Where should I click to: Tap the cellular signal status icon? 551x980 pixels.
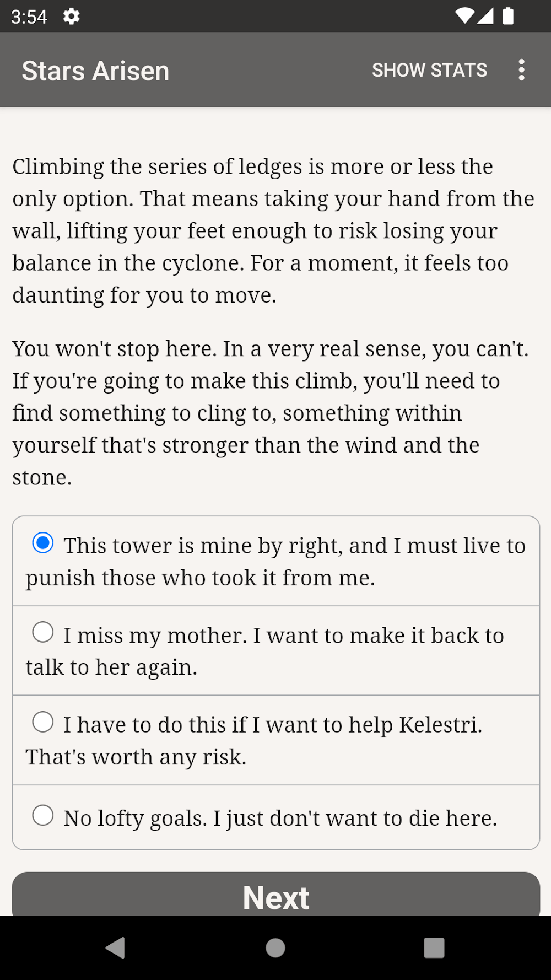pyautogui.click(x=485, y=17)
